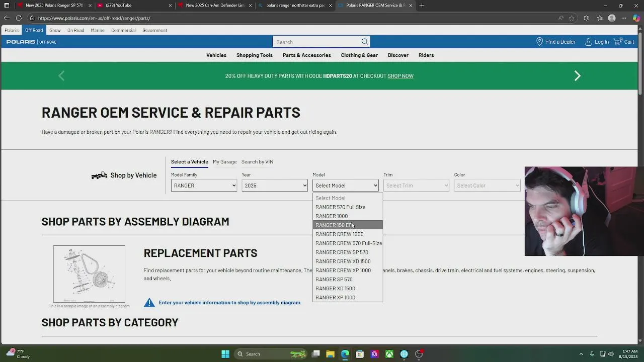The width and height of the screenshot is (644, 362).
Task: Choose RANGER CREW 1000 model option
Action: [348, 234]
